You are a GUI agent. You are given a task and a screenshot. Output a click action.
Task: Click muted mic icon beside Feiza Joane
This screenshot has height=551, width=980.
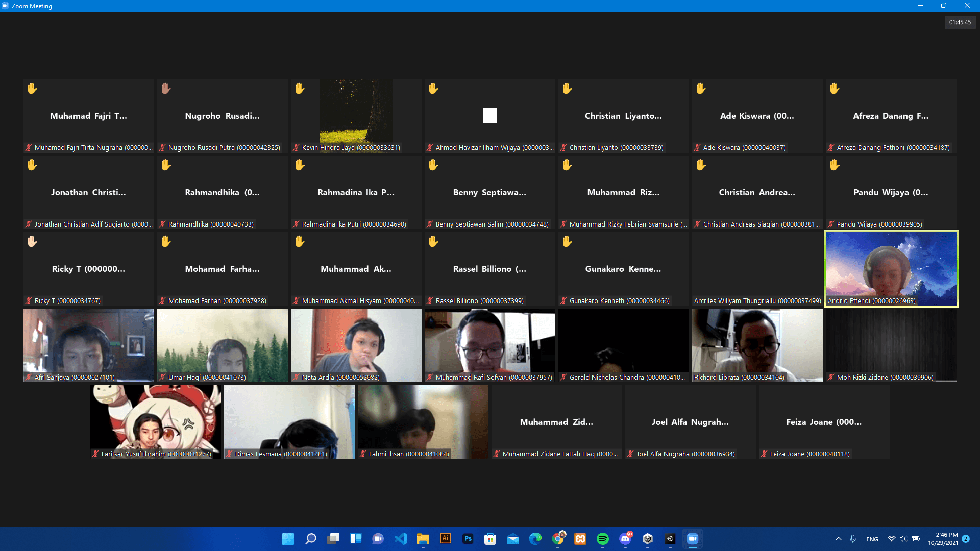click(764, 454)
